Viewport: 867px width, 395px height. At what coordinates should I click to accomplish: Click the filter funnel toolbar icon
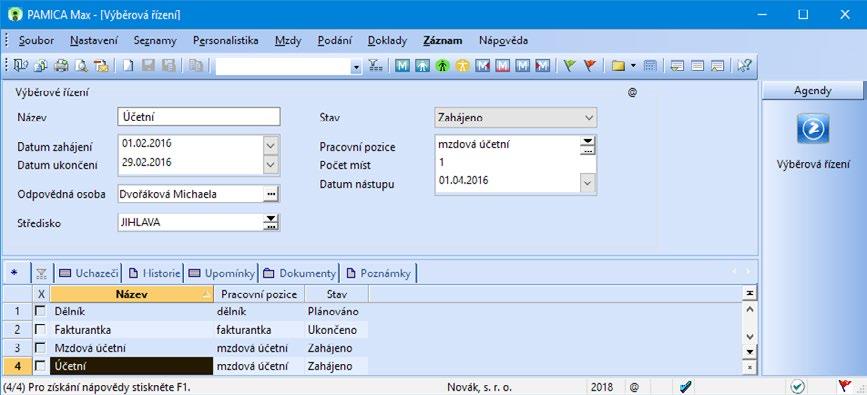375,66
